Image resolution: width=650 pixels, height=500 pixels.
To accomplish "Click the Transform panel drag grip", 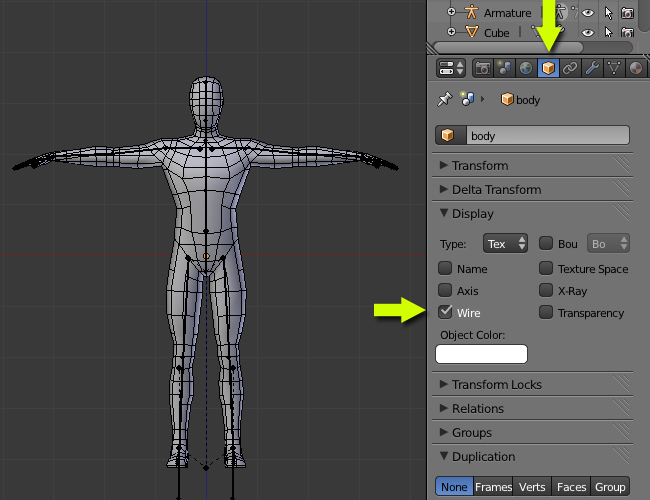I will (x=621, y=165).
